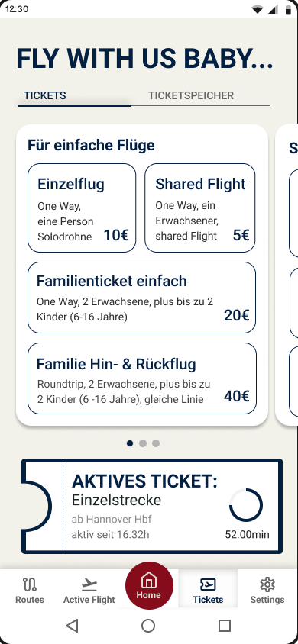Jump to the second carousel page dot
Screen dimensions: 298x644
coord(143,443)
